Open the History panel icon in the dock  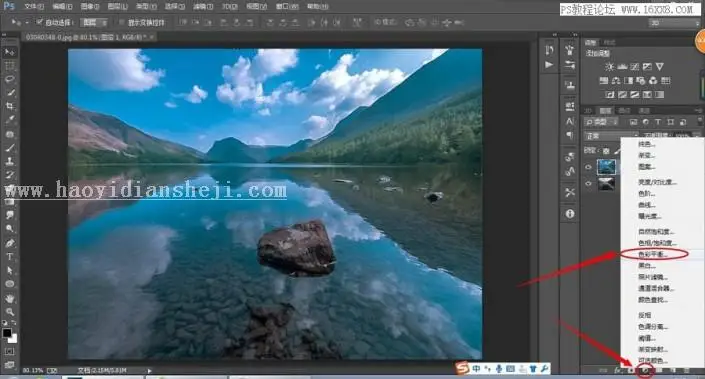pyautogui.click(x=549, y=50)
